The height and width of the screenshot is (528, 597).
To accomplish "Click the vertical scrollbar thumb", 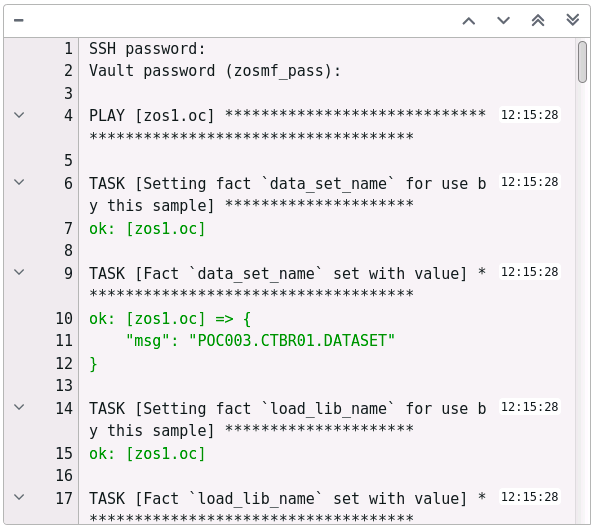I will [x=582, y=62].
